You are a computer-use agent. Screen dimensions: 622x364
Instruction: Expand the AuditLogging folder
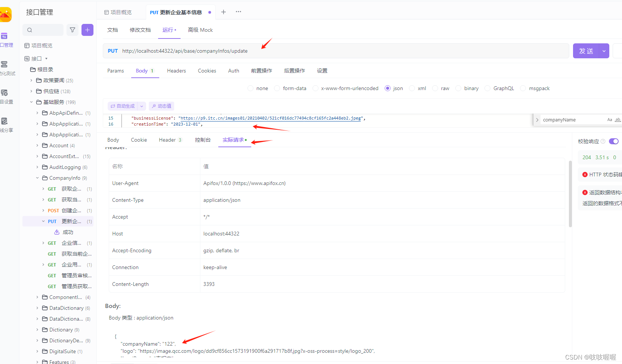[37, 167]
